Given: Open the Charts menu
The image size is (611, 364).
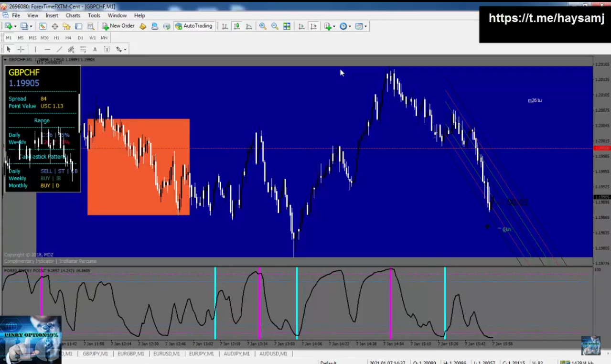Looking at the screenshot, I should (73, 15).
